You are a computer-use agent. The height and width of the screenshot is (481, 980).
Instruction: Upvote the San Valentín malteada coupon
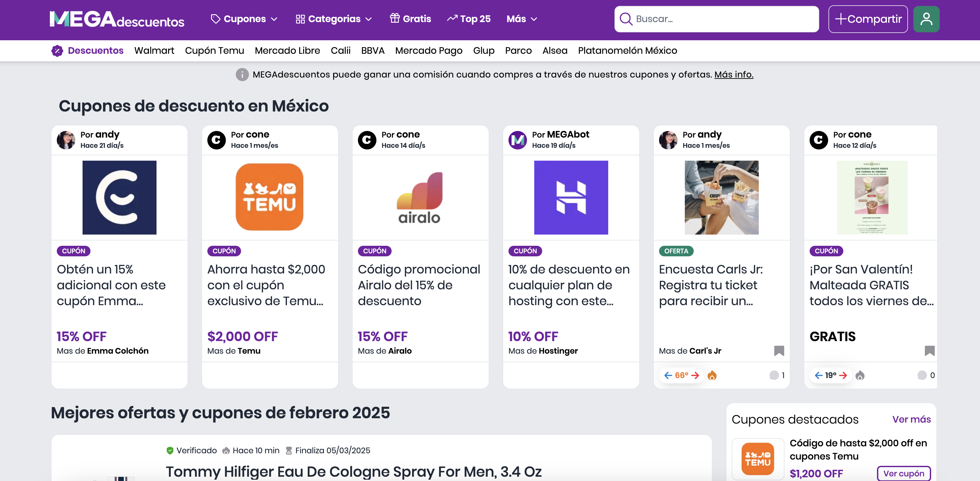pyautogui.click(x=843, y=375)
